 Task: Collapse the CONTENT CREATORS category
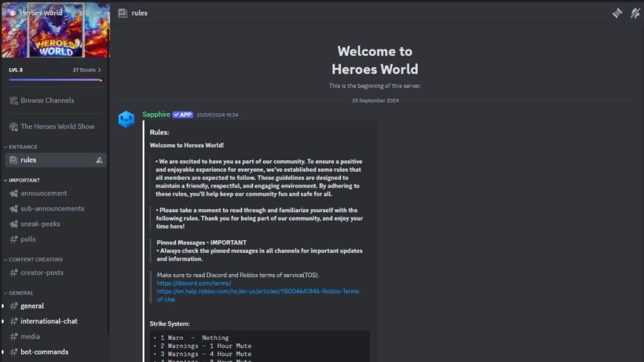(35, 260)
